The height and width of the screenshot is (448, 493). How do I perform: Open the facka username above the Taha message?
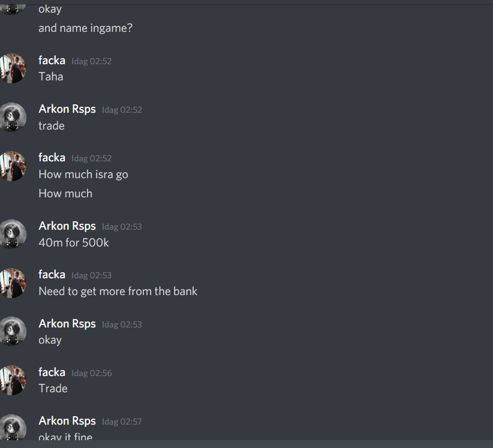(x=52, y=61)
